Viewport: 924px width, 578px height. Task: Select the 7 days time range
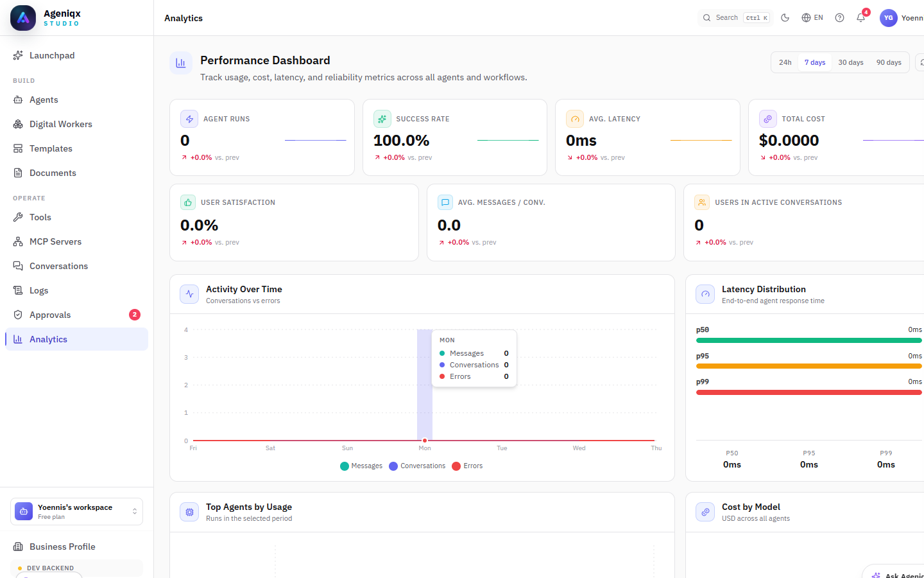(815, 62)
